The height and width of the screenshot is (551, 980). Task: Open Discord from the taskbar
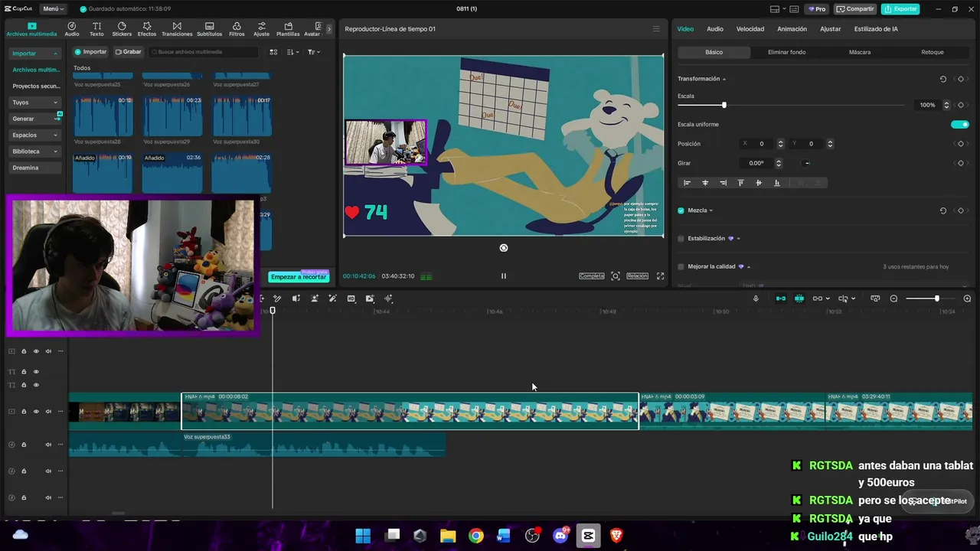coord(560,536)
